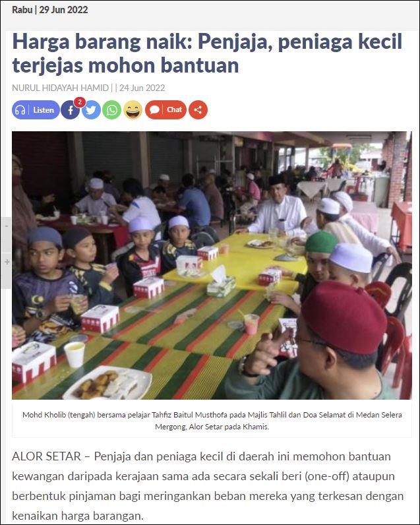Increase font size with plus button

tap(6, 262)
